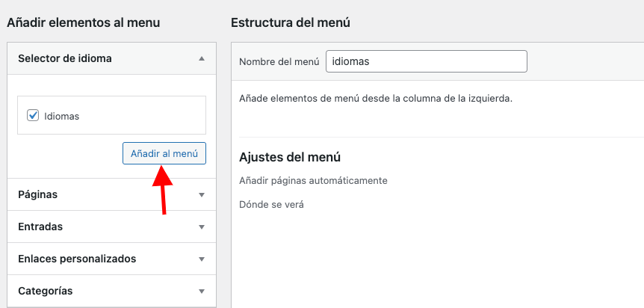The height and width of the screenshot is (308, 644).
Task: Click the Selector de idioma panel title
Action: 65,58
